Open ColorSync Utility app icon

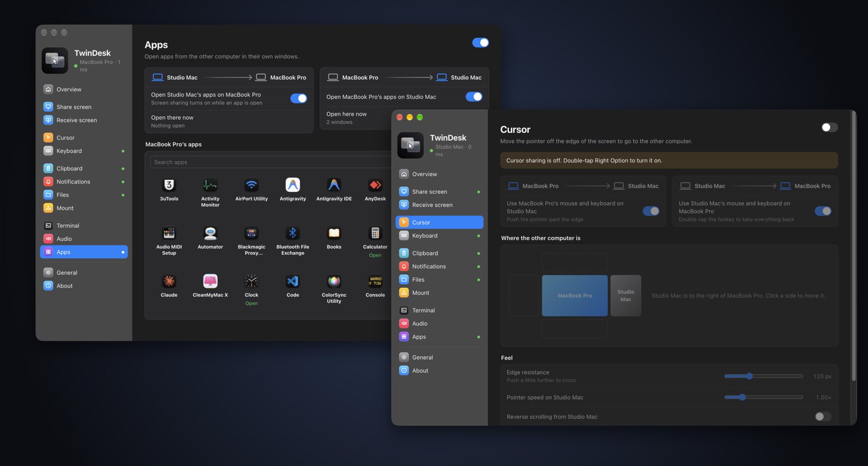334,281
